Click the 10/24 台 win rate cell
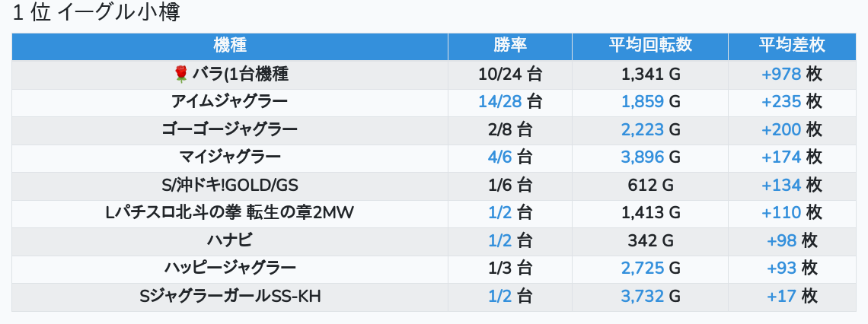868x324 pixels. click(x=510, y=74)
